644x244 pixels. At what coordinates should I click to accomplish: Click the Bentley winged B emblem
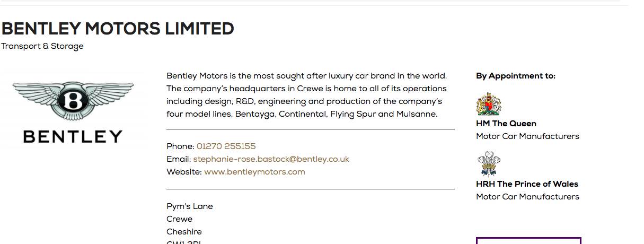[73, 101]
